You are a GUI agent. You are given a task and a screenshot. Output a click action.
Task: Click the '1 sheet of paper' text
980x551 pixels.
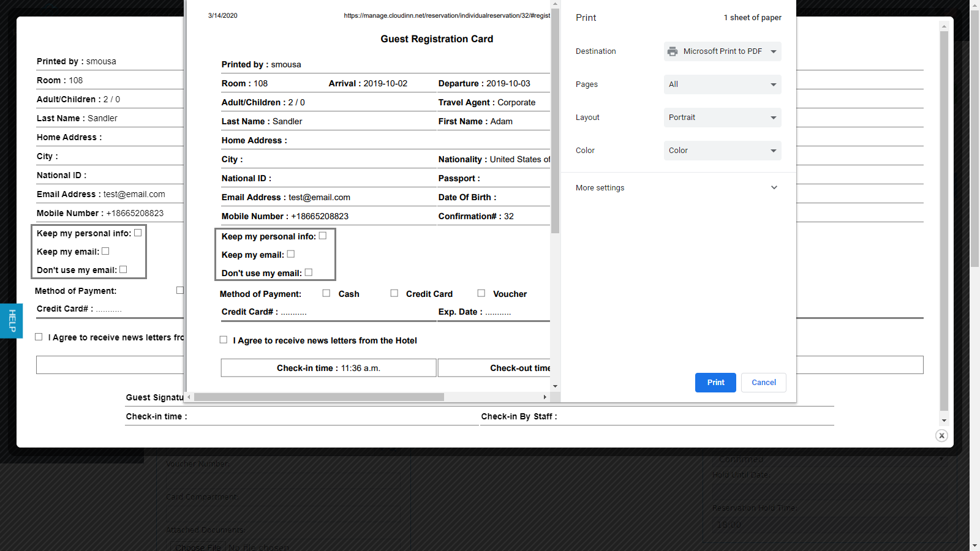[753, 18]
